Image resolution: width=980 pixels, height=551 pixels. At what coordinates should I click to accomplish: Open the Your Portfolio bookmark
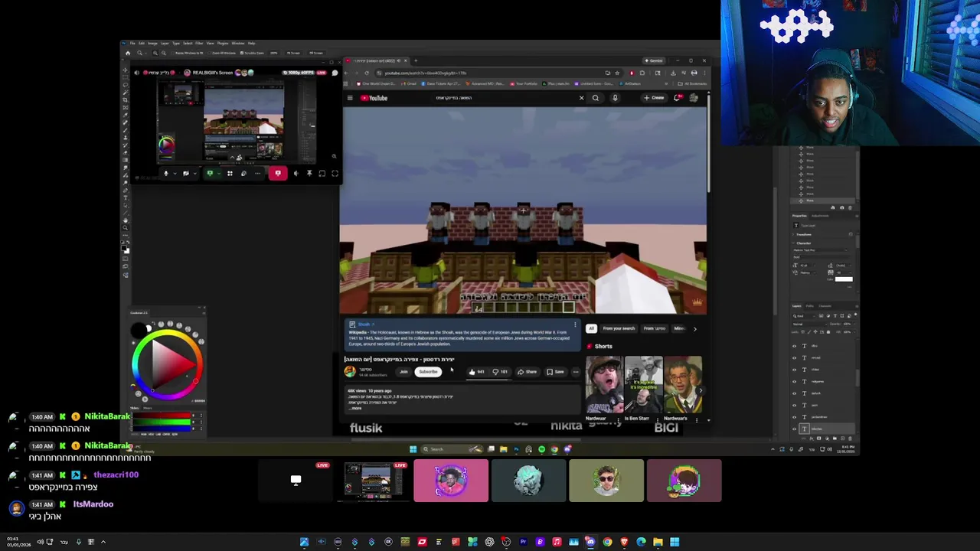525,83
